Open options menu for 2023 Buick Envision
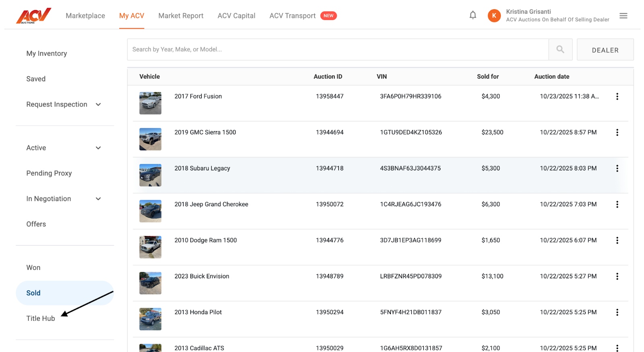This screenshot has width=644, height=352. coord(617,276)
